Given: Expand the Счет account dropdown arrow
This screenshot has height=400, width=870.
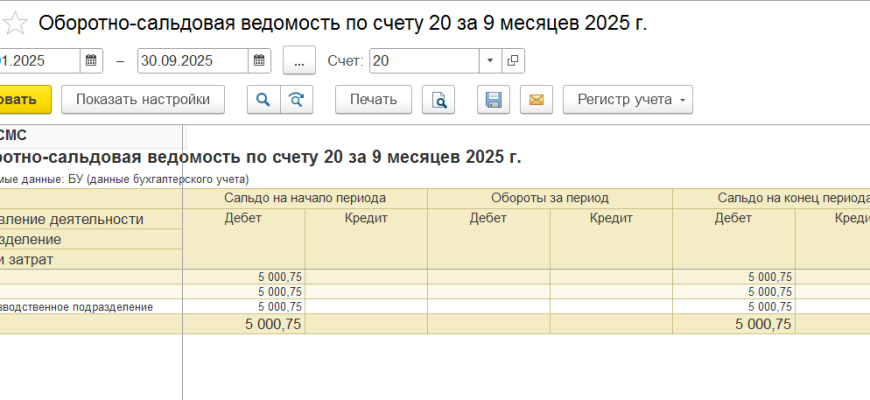Looking at the screenshot, I should [x=489, y=61].
